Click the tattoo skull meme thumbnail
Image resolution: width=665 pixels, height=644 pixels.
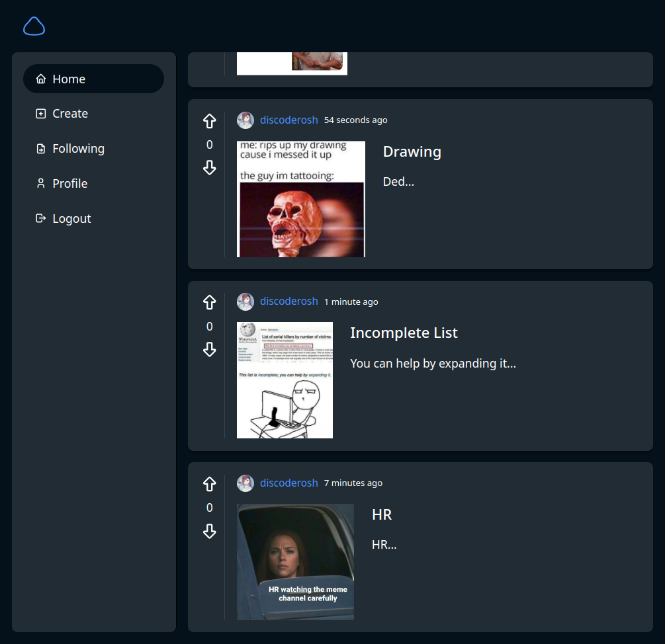click(300, 198)
